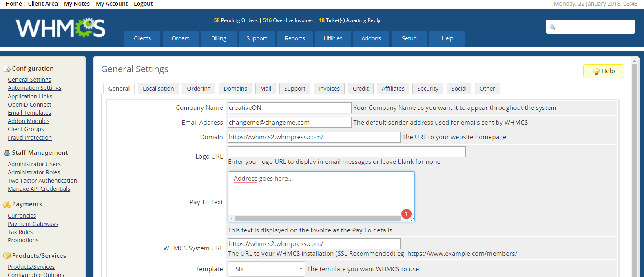Click the Pay To Text horizontal scrollbar

318,219
